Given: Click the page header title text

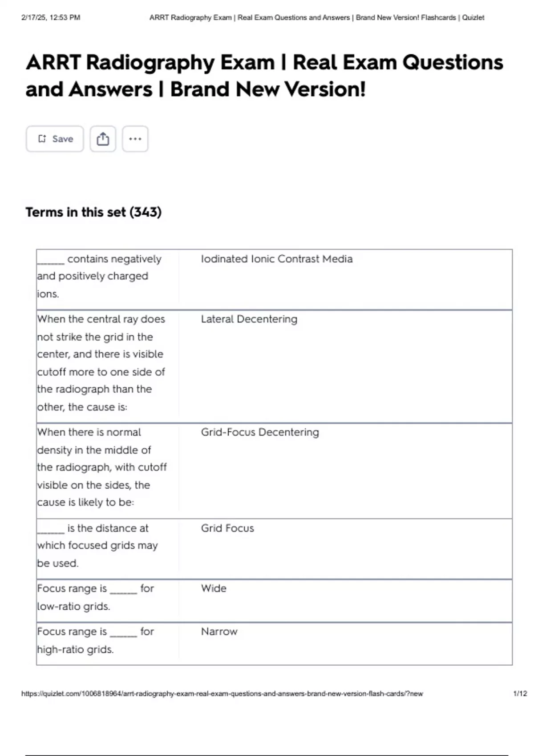Looking at the screenshot, I should pyautogui.click(x=317, y=18).
